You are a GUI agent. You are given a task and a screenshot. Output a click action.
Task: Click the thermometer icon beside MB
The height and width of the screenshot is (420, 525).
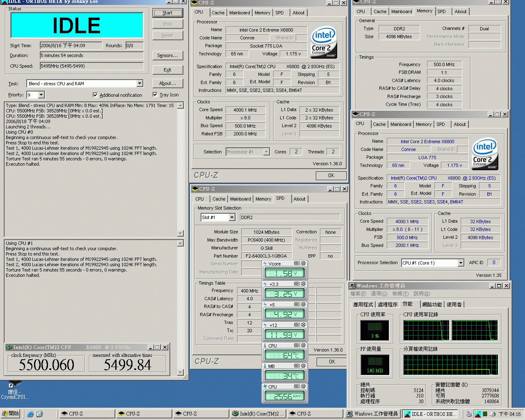click(265, 366)
